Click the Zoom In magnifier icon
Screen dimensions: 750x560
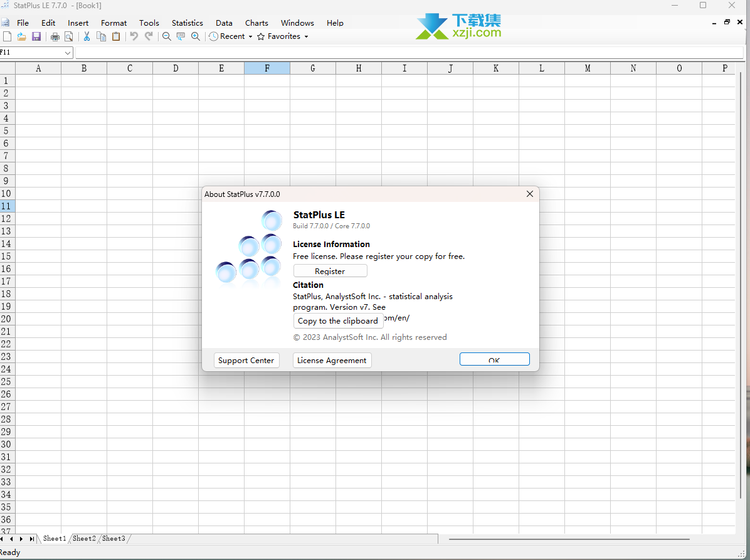[x=196, y=36]
